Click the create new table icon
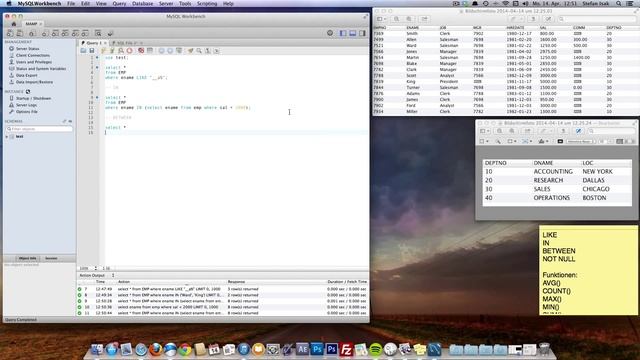640x360 pixels. (x=55, y=33)
